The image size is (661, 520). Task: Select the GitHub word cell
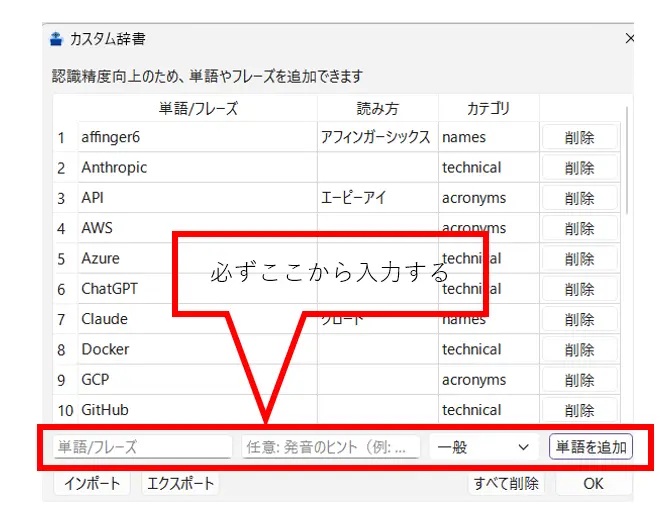(x=198, y=410)
